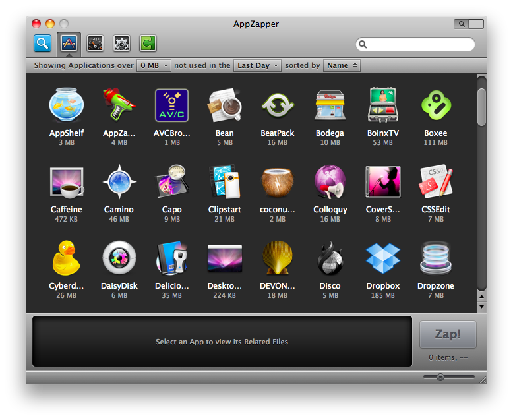Image resolution: width=513 pixels, height=420 pixels.
Task: Click the Boxee 111 MB size text
Action: point(435,142)
